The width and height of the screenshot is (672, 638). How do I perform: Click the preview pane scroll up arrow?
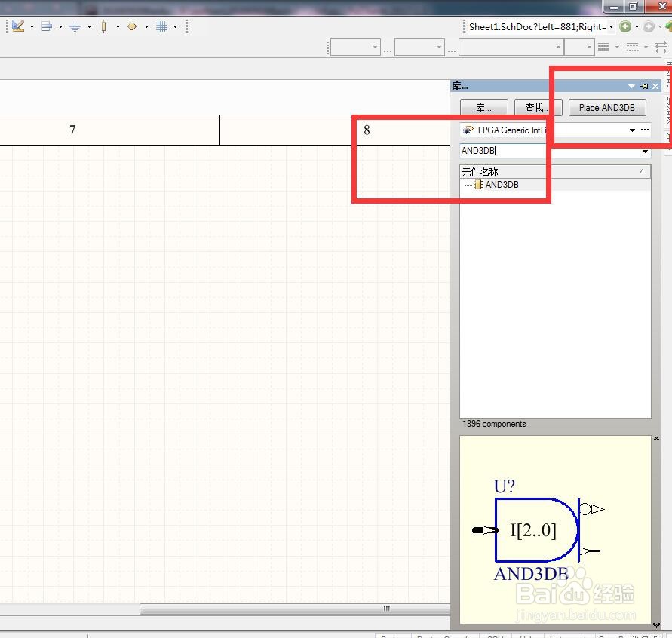coord(656,439)
